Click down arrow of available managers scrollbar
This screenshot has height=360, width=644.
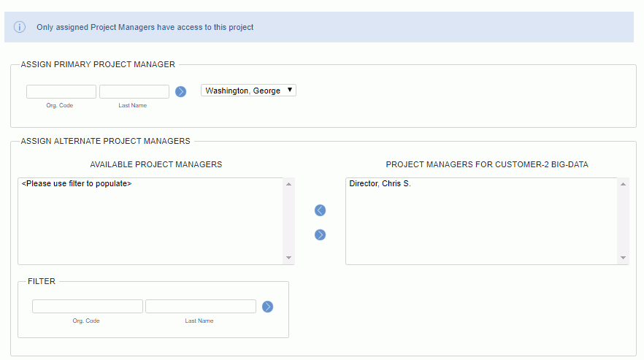point(288,258)
